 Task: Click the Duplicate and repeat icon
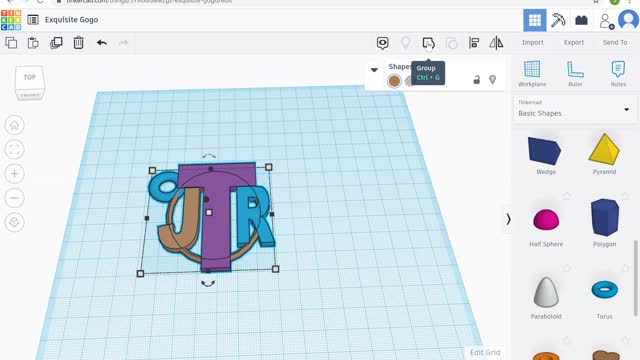tap(56, 42)
